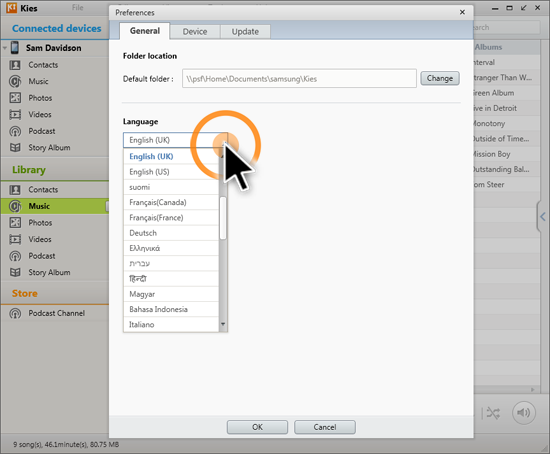550x454 pixels.
Task: Select the Mission Boy album row
Action: click(507, 154)
